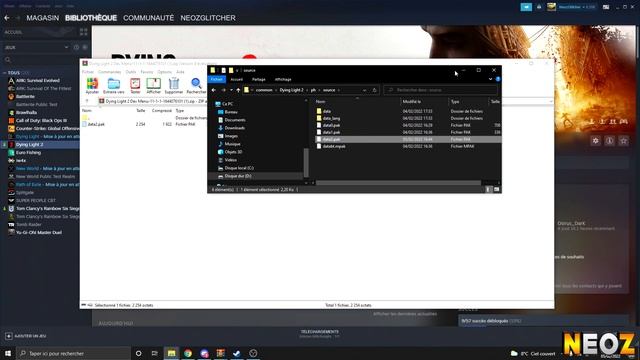This screenshot has height=360, width=640.
Task: Switch Explorer to large icons view toggle
Action: click(496, 189)
